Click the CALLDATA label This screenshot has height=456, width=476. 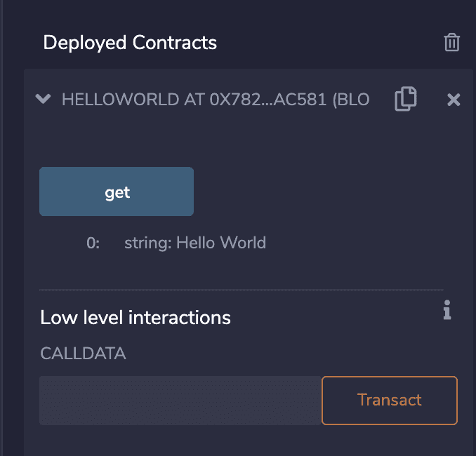83,354
